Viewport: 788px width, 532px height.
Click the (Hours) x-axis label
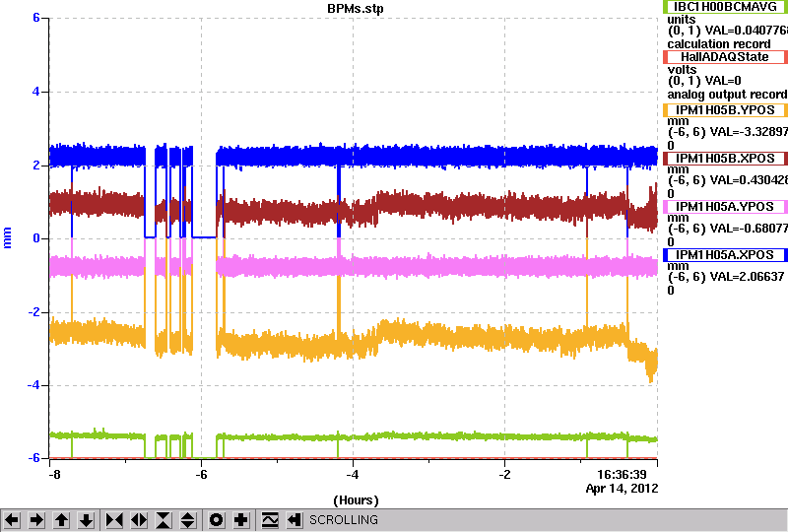(356, 500)
